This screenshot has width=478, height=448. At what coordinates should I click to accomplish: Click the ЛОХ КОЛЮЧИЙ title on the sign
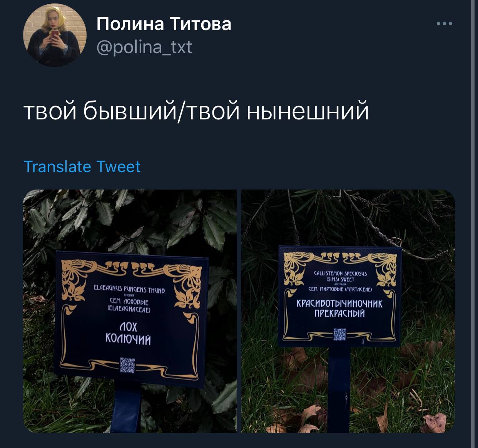(x=128, y=333)
